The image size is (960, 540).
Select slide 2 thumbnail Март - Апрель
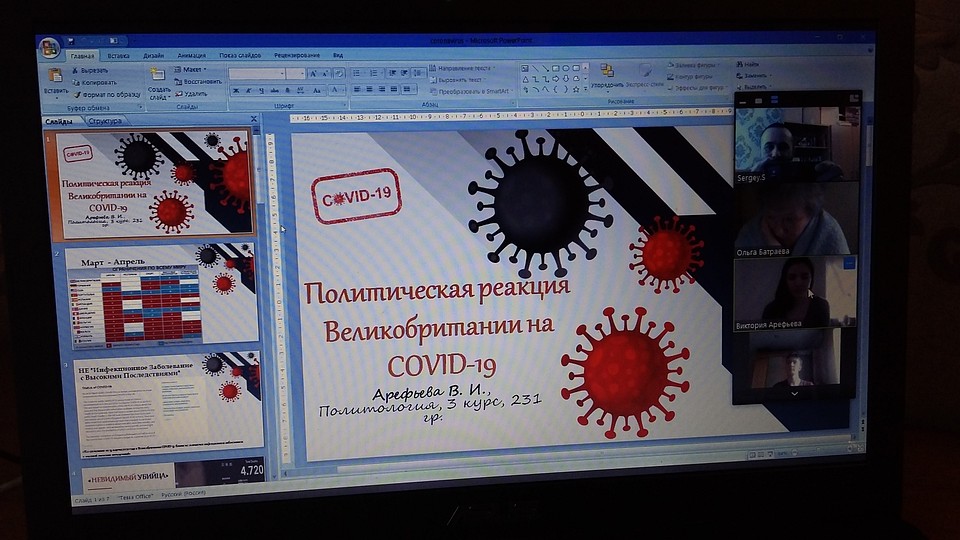pyautogui.click(x=161, y=296)
